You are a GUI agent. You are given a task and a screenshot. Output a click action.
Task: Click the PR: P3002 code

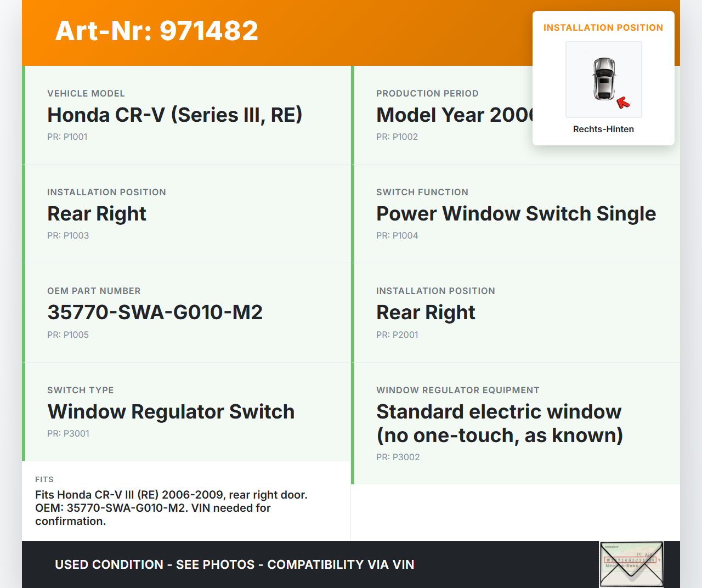[398, 457]
